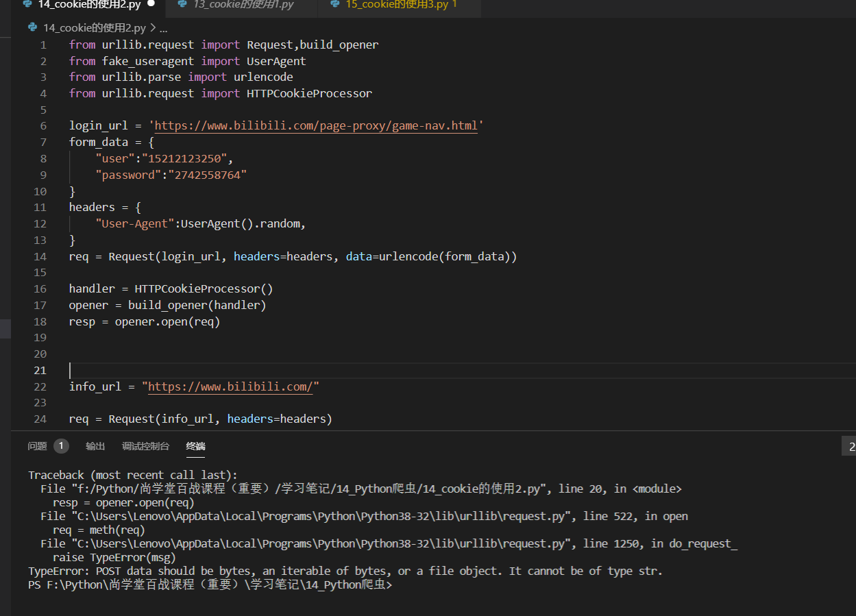Viewport: 856px width, 616px height.
Task: Click the unsaved dot on the 14_cookie的使用2.py tab
Action: (151, 3)
